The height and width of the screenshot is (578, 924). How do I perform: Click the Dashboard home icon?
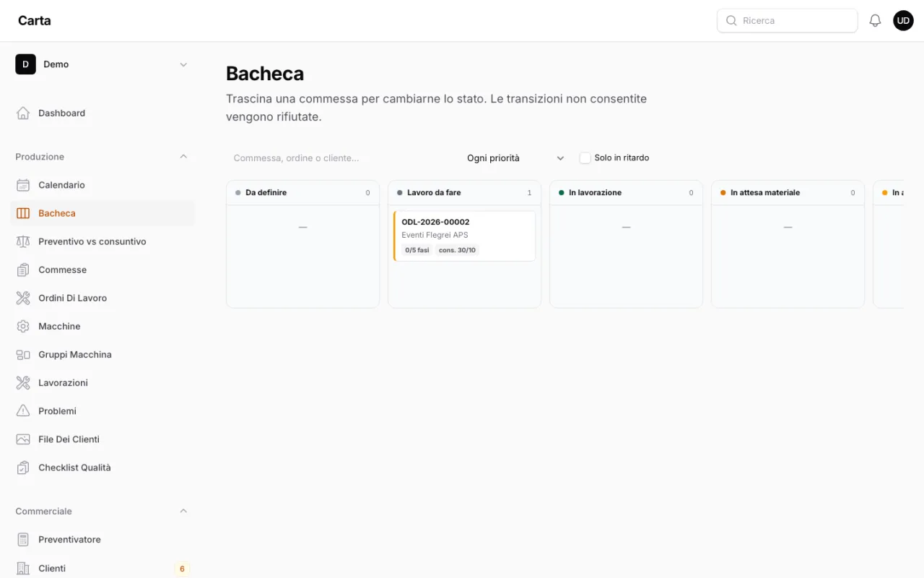coord(23,113)
